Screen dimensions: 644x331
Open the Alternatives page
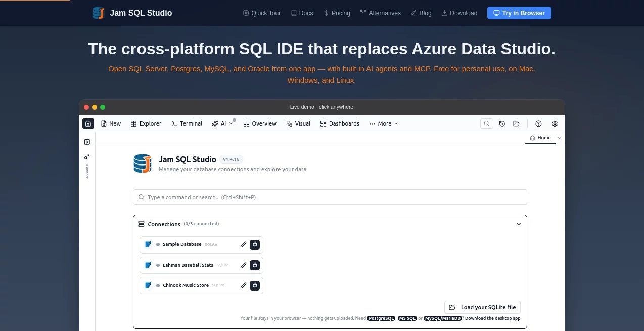[x=380, y=13]
